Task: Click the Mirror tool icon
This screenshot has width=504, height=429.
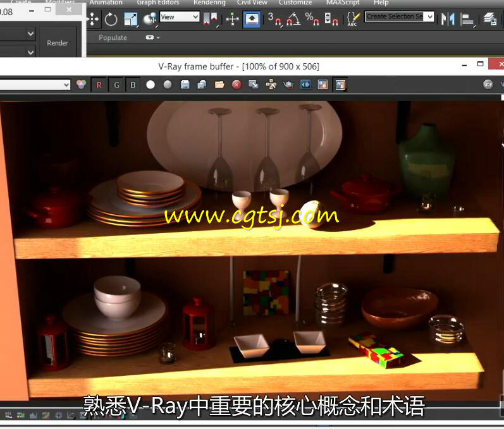Action: click(448, 19)
